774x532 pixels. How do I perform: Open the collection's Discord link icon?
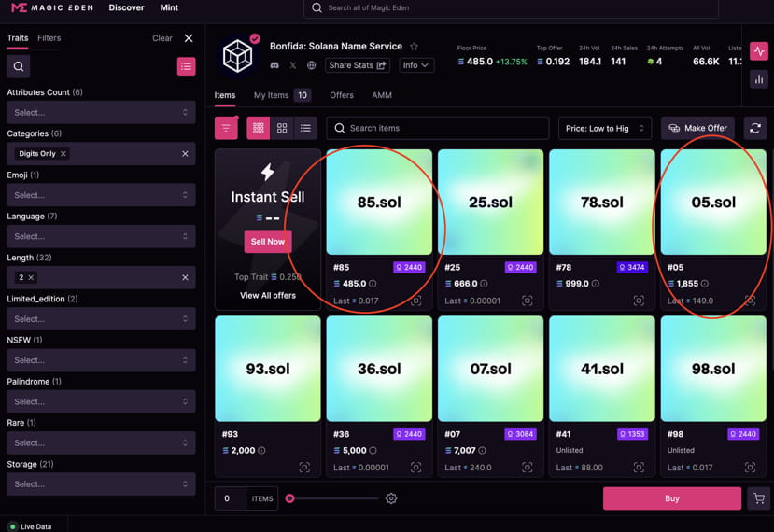pyautogui.click(x=274, y=65)
